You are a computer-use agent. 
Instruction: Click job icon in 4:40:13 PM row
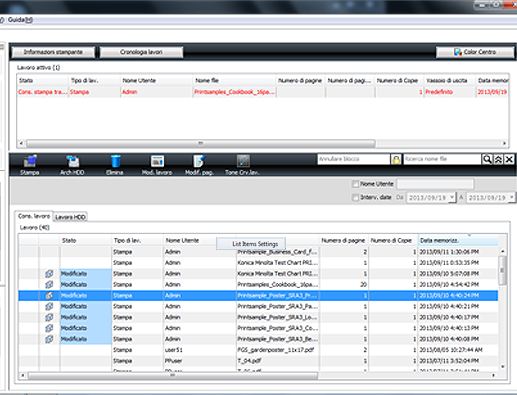pyautogui.click(x=49, y=328)
